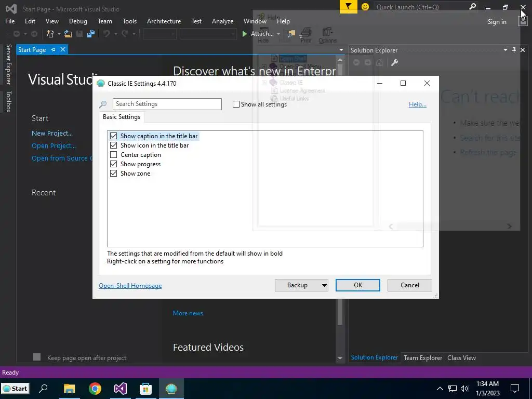Click OK in Classic IE Settings
Screen dimensions: 532x399
pyautogui.click(x=358, y=285)
